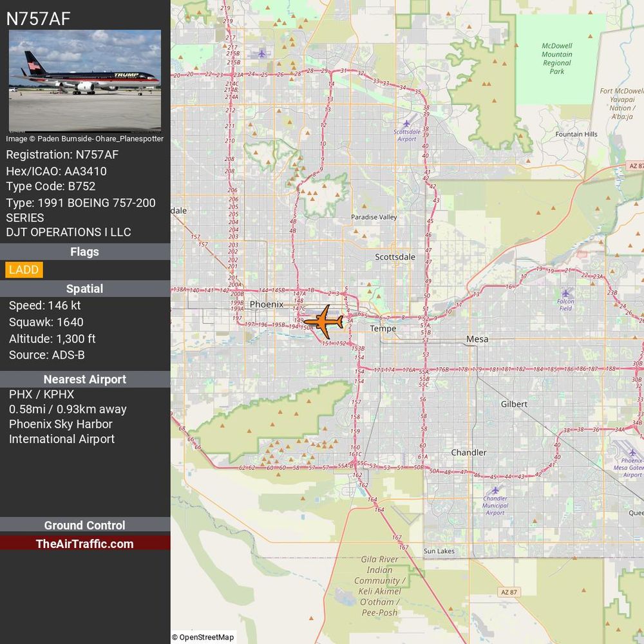This screenshot has height=644, width=644.
Task: Click the Gila River Indian Community label
Action: click(x=379, y=586)
